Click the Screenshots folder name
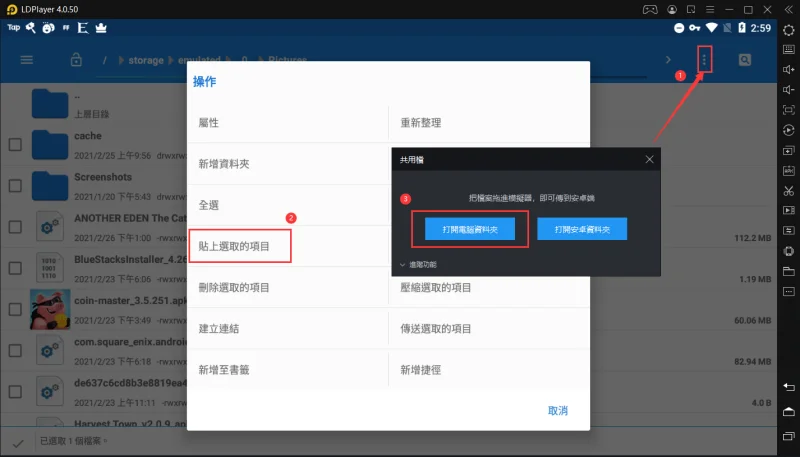This screenshot has width=800, height=457. point(103,177)
